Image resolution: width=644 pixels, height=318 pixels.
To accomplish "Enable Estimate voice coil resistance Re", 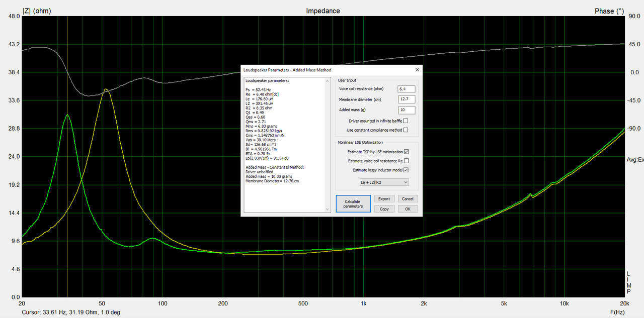I will point(407,161).
